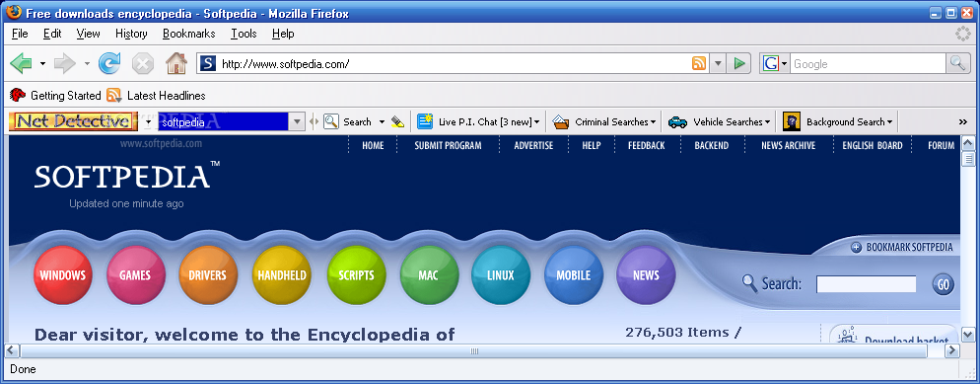Image resolution: width=980 pixels, height=384 pixels.
Task: Click the green MAC category ball
Action: click(x=429, y=275)
